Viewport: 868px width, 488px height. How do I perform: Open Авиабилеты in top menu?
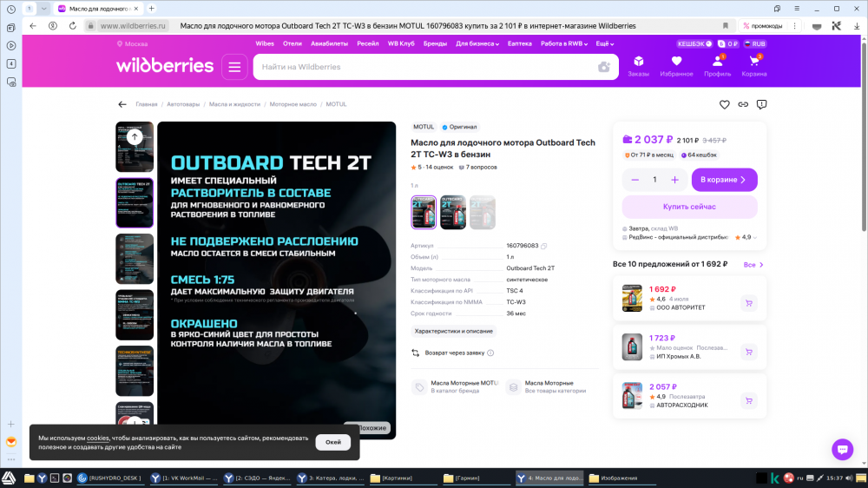[x=329, y=43]
